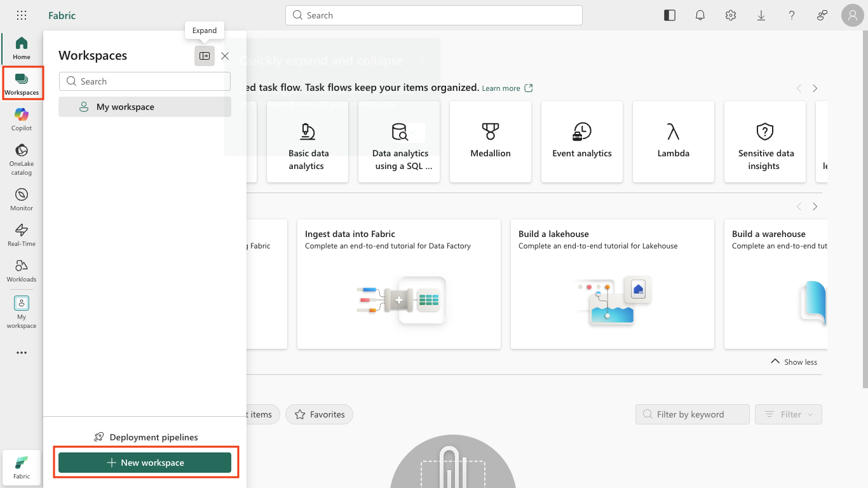Focus the Workspaces search field

click(x=145, y=81)
